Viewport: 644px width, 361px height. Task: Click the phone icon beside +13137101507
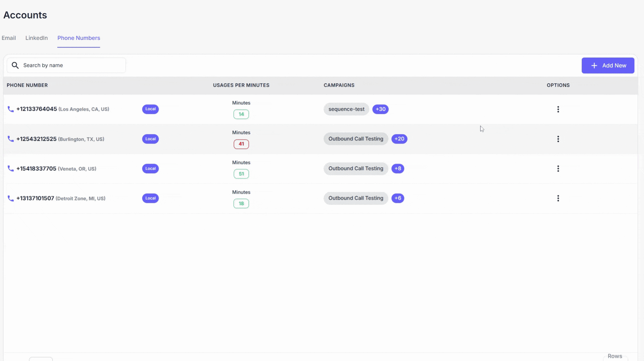[11, 198]
